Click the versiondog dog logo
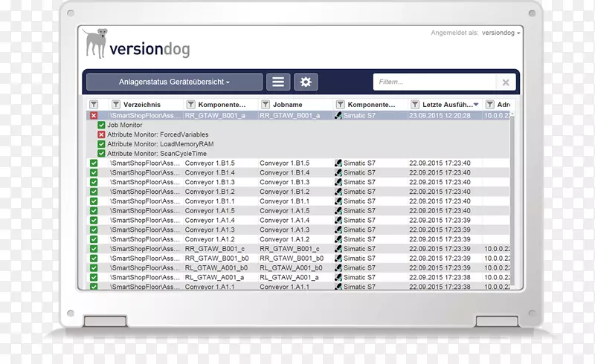 94,43
